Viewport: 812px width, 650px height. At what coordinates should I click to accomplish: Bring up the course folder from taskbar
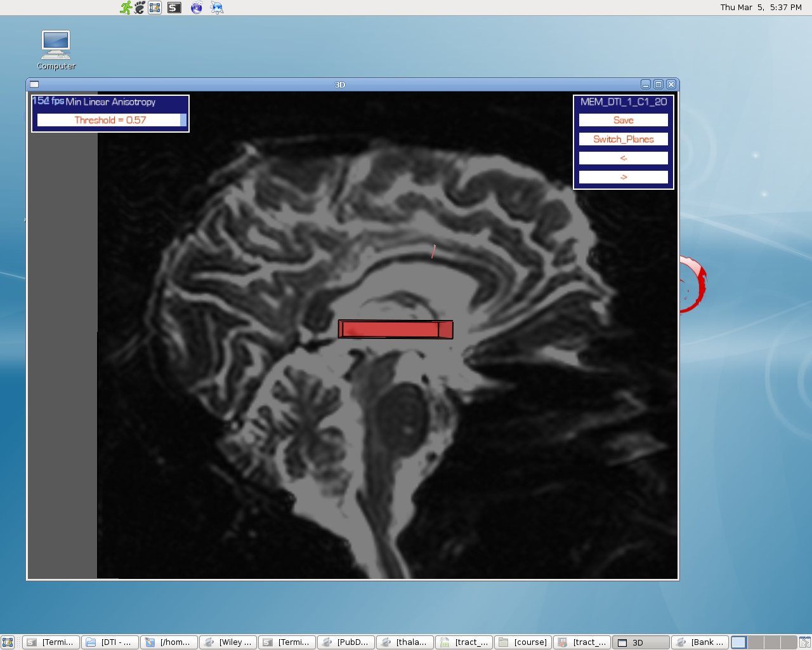point(523,642)
